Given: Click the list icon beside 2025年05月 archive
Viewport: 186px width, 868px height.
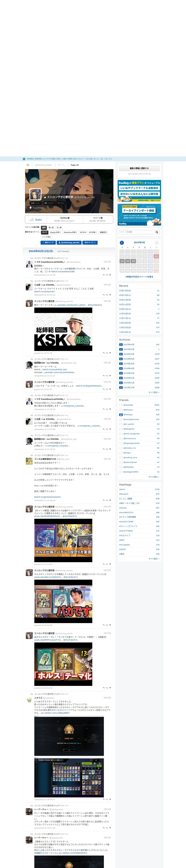Looking at the screenshot, I should (x=121, y=345).
